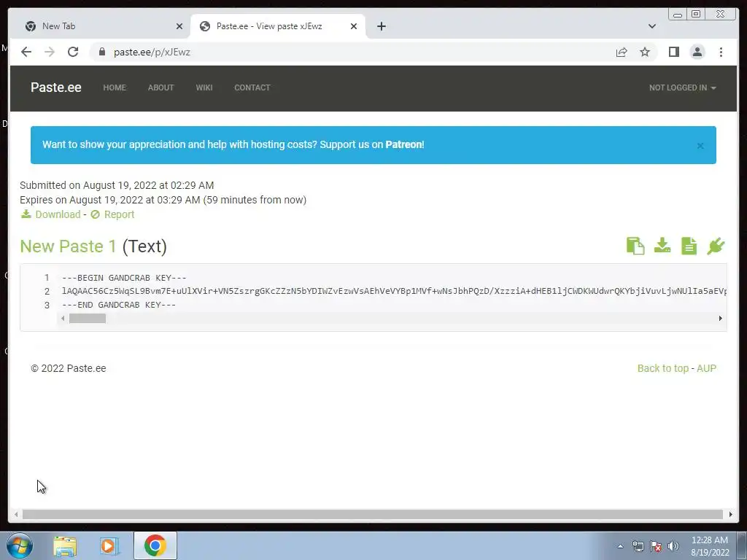
Task: Click the network tray icon
Action: coord(638,546)
